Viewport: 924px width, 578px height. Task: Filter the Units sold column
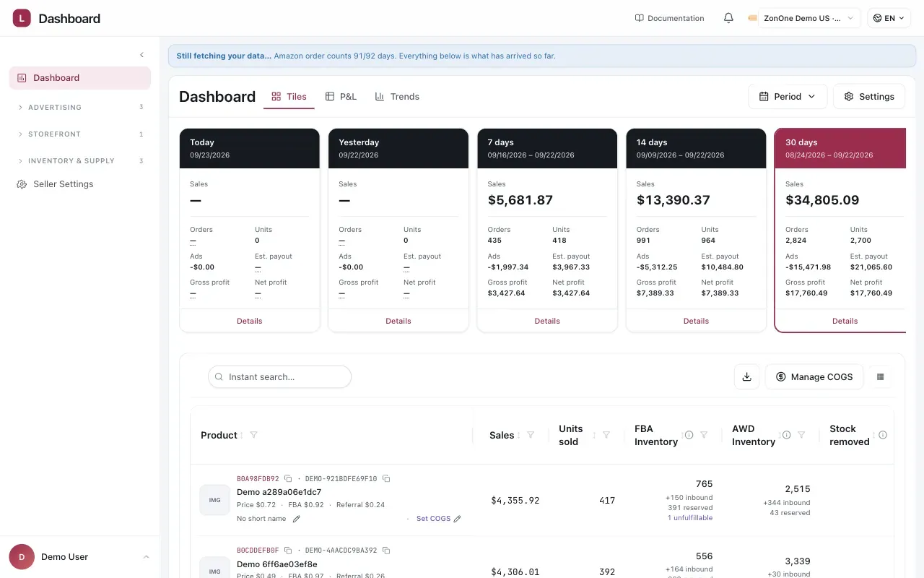point(606,435)
